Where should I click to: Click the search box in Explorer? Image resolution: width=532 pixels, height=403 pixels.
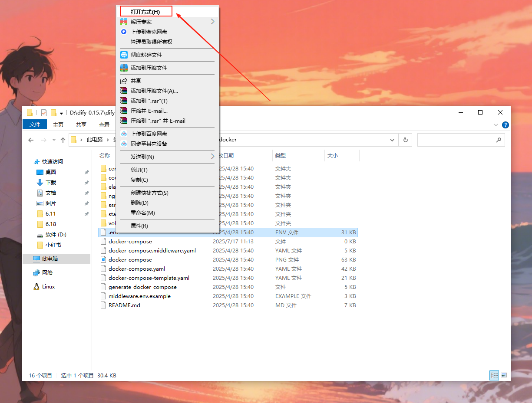pos(456,140)
